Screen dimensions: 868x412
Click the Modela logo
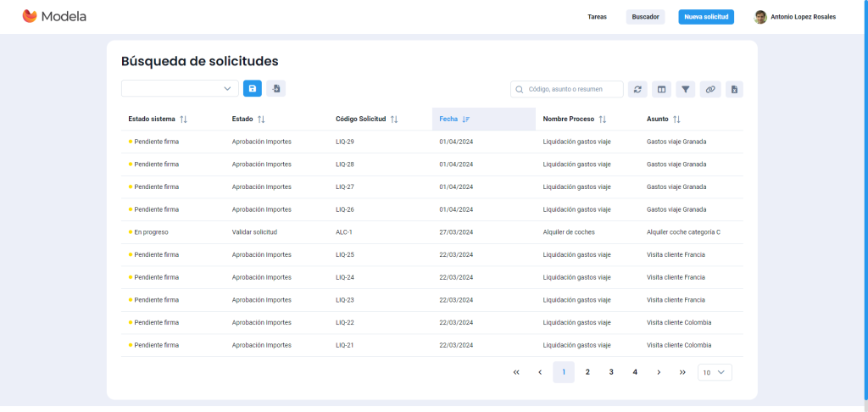tap(54, 16)
